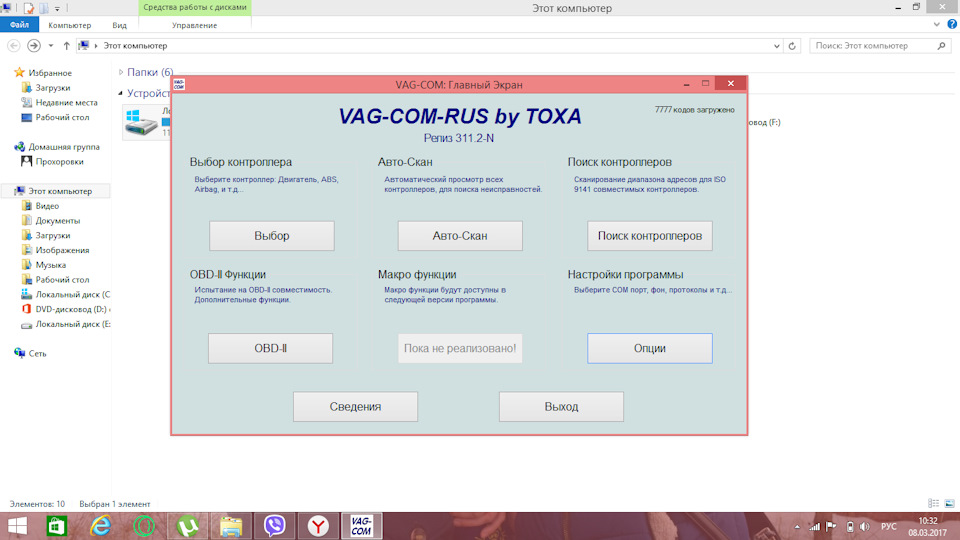Open Рабочий стол under Избранное

click(x=62, y=117)
